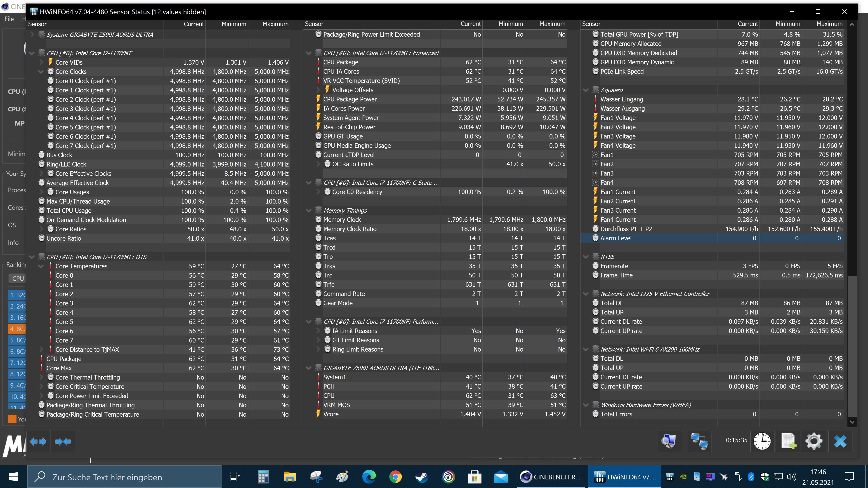
Task: Click the scroll down arrow of sensor list
Action: (x=852, y=422)
